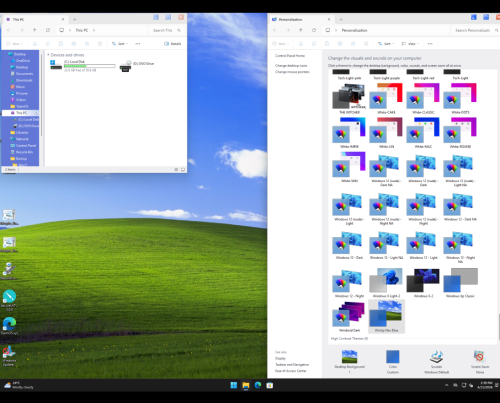
Task: Select Control Panel in the navigation pane
Action: pos(26,146)
